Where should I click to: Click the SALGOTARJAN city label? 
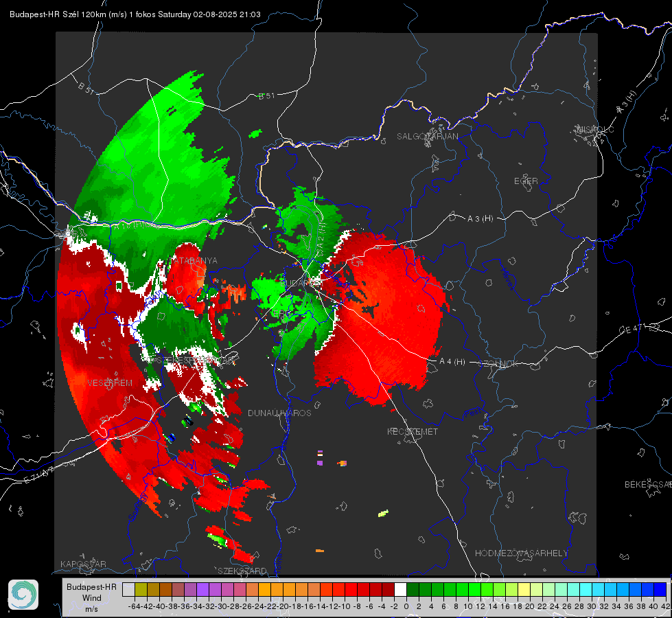(x=427, y=137)
